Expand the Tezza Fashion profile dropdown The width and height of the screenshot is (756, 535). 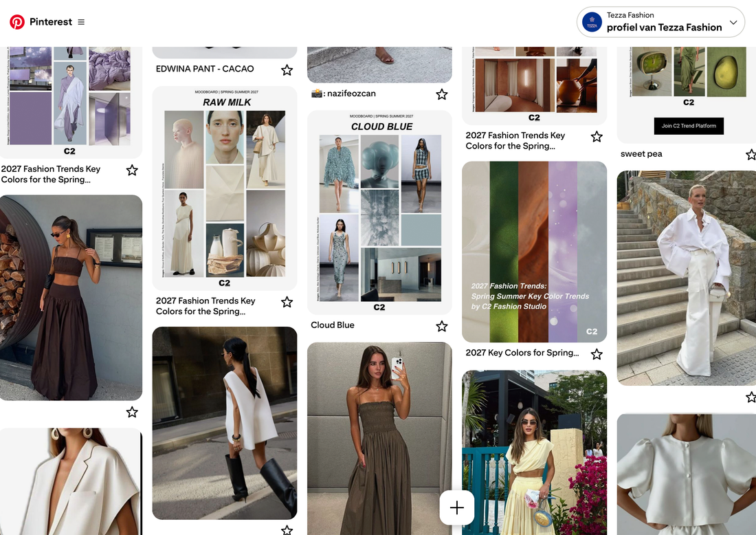(733, 21)
